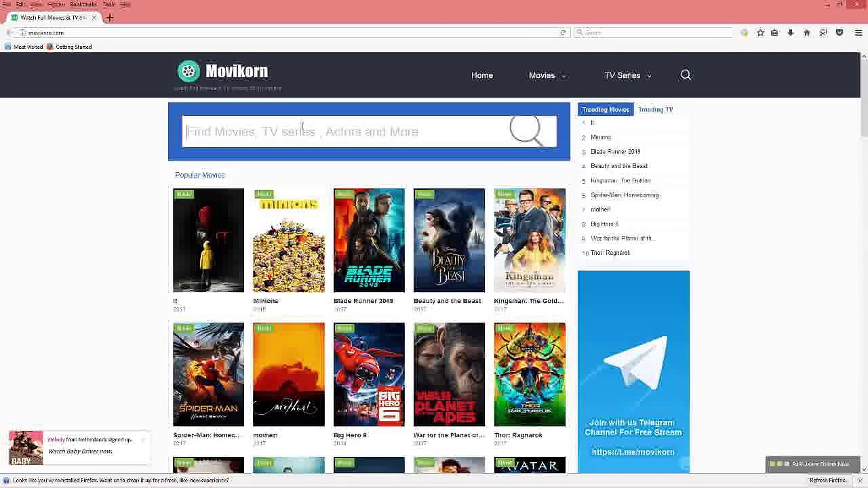The width and height of the screenshot is (868, 488).
Task: Click Minions in trending list
Action: click(601, 137)
